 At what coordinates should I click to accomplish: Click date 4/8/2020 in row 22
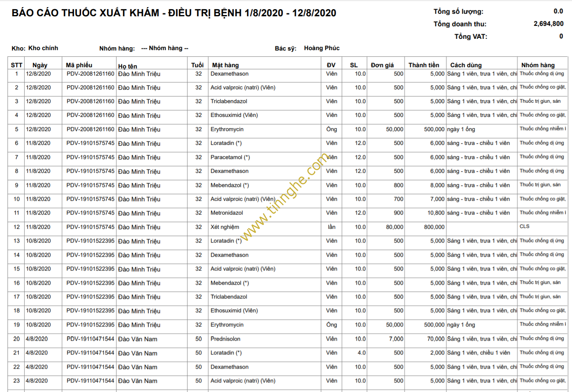37,367
